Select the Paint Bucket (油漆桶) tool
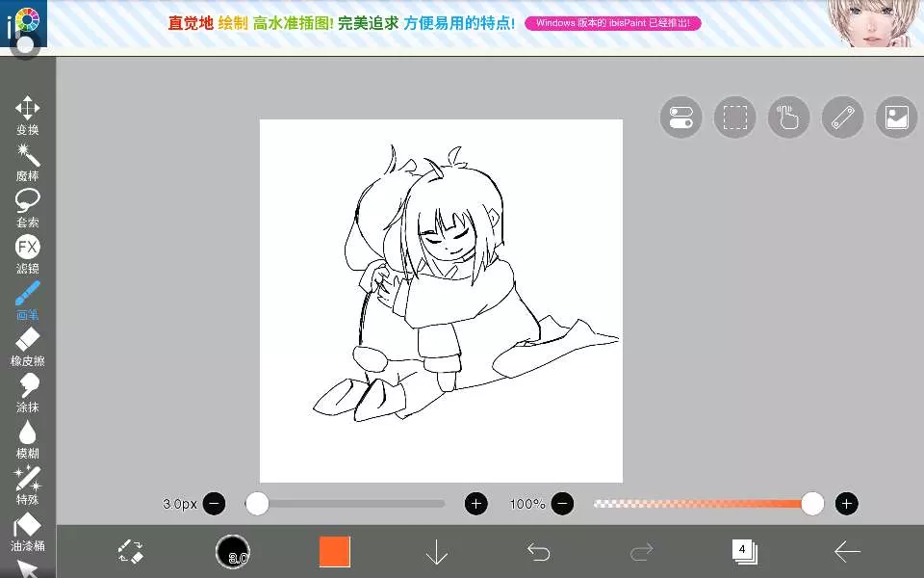The height and width of the screenshot is (578, 924). [28, 532]
